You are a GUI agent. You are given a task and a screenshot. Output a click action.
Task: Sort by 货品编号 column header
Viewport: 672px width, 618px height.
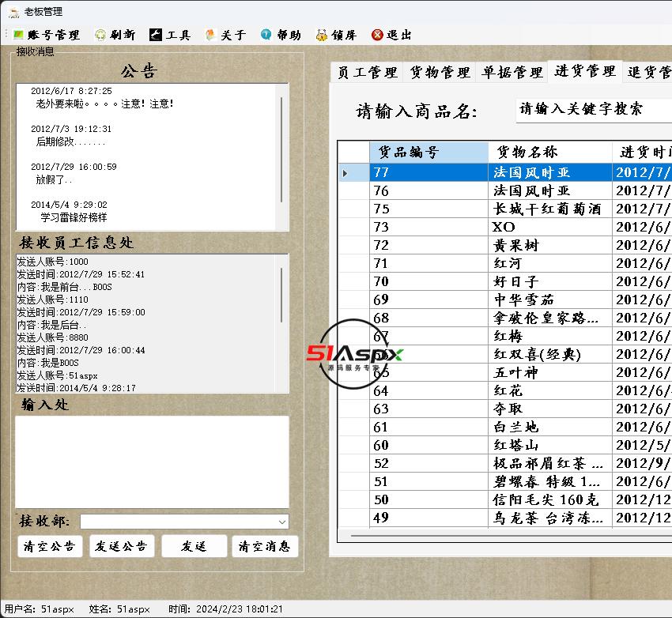click(428, 152)
